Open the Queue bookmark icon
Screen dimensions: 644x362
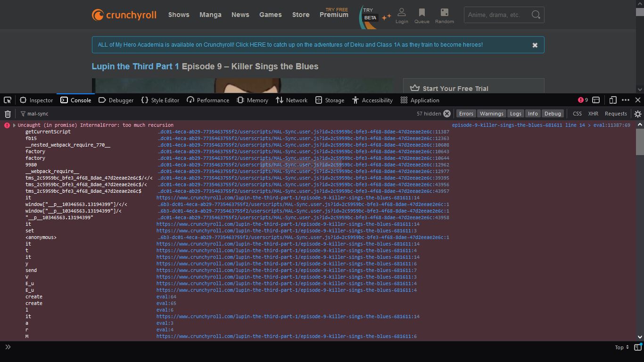click(x=421, y=15)
